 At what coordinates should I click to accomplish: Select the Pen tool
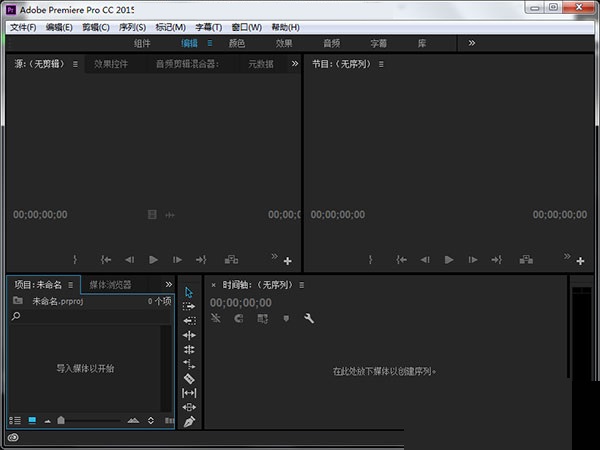point(189,422)
